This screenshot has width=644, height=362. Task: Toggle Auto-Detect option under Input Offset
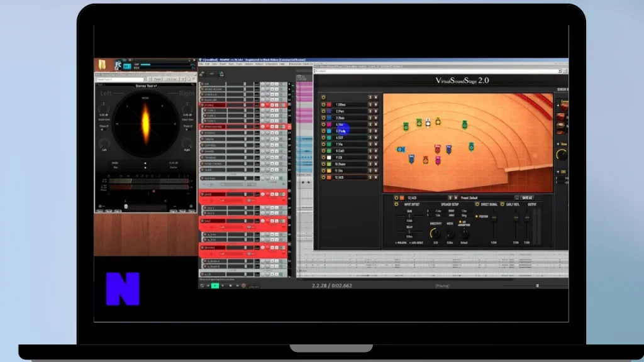tap(416, 243)
